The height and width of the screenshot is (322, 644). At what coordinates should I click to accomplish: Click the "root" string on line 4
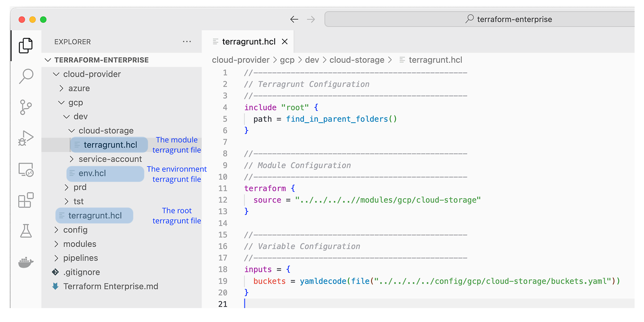click(x=295, y=108)
